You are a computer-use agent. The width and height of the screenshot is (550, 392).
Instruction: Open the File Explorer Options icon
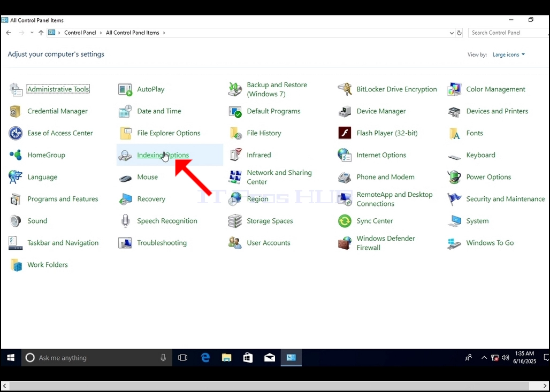[x=125, y=133]
